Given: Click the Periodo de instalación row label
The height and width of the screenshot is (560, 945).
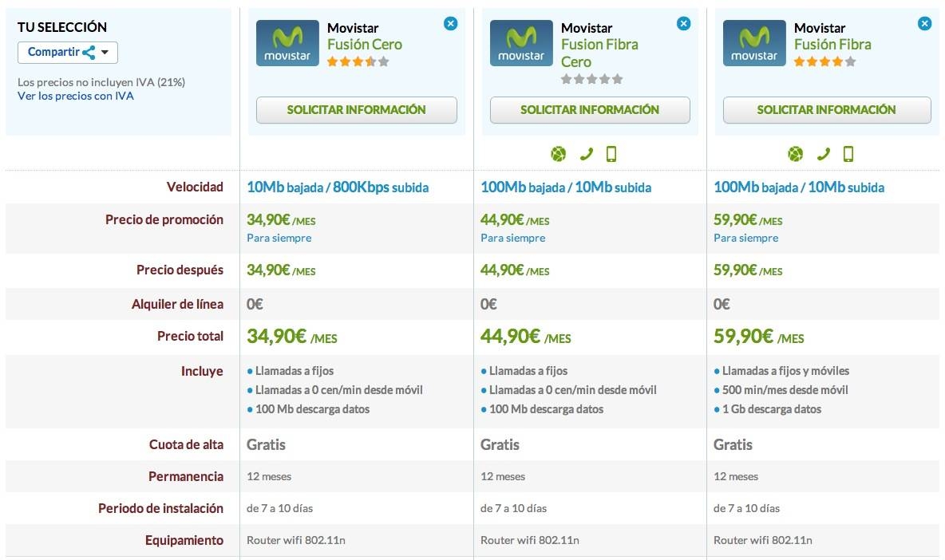Looking at the screenshot, I should point(160,509).
